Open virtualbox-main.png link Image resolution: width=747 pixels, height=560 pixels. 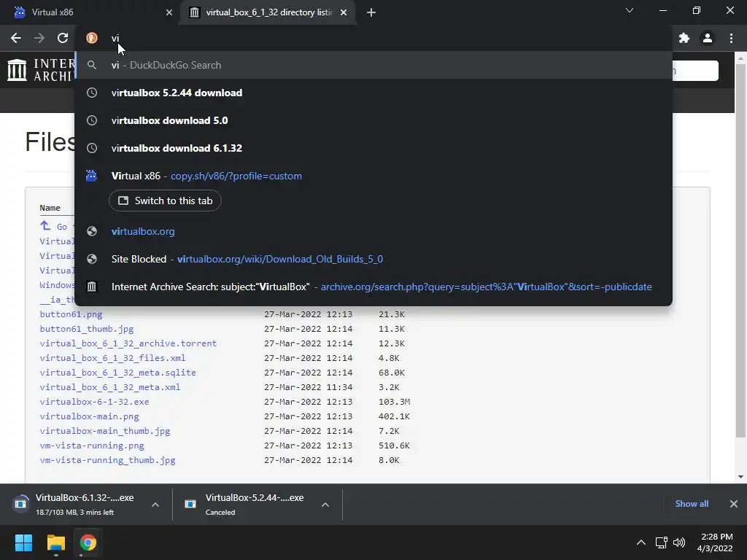(x=89, y=416)
